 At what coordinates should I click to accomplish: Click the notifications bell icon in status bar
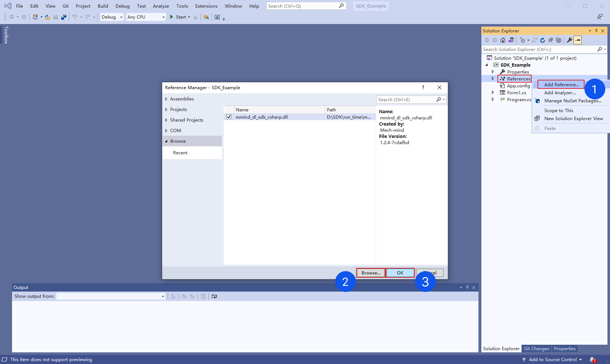point(593,360)
